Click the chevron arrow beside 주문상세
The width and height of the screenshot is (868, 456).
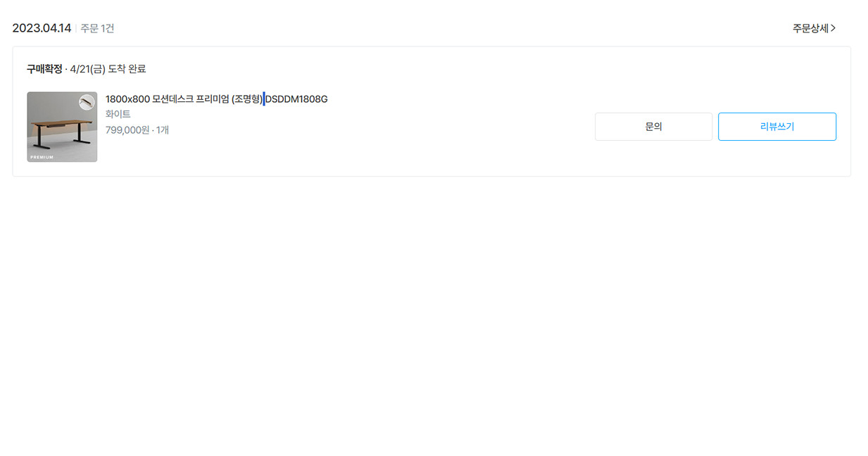834,28
